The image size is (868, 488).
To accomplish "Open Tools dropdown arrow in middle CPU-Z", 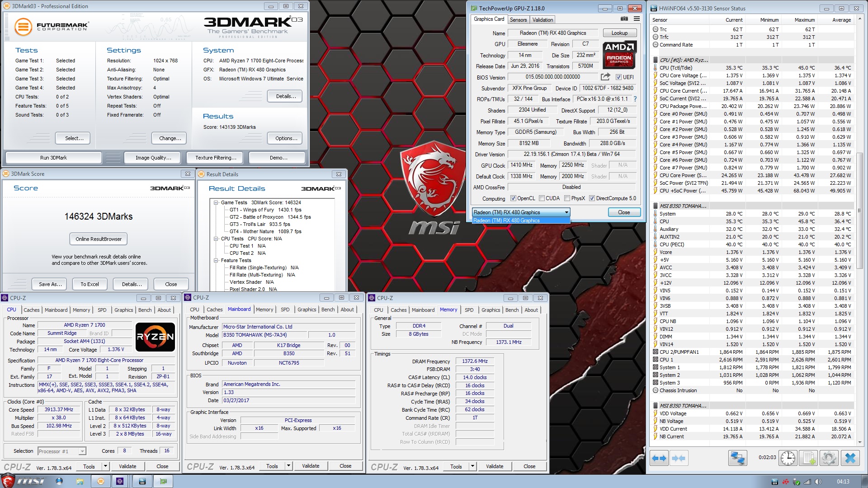I will tap(288, 466).
